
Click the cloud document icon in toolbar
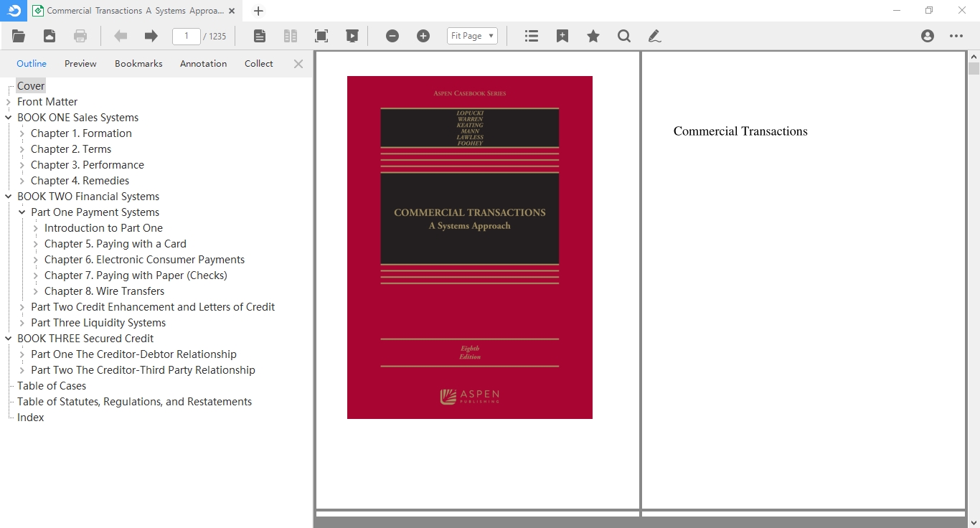click(50, 36)
